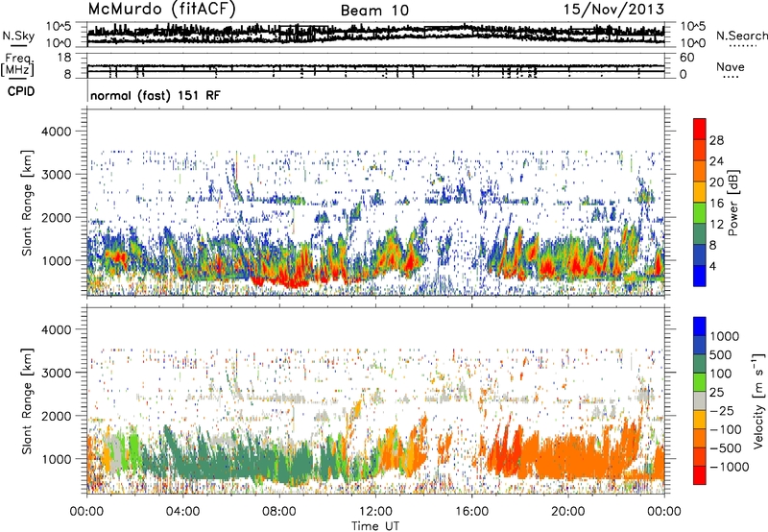Click the '4' label on Power colorbar

712,266
